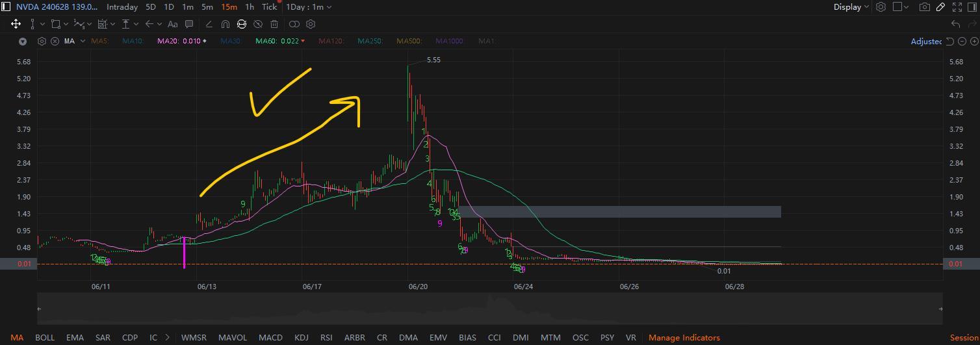Open the Display dropdown
Image resolution: width=980 pixels, height=345 pixels.
(x=851, y=7)
